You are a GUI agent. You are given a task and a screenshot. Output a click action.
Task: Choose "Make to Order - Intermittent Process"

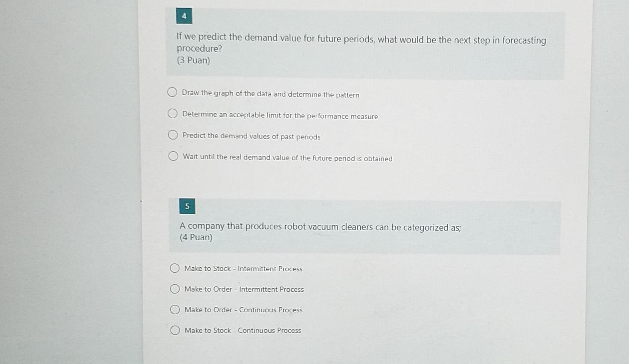click(x=244, y=289)
